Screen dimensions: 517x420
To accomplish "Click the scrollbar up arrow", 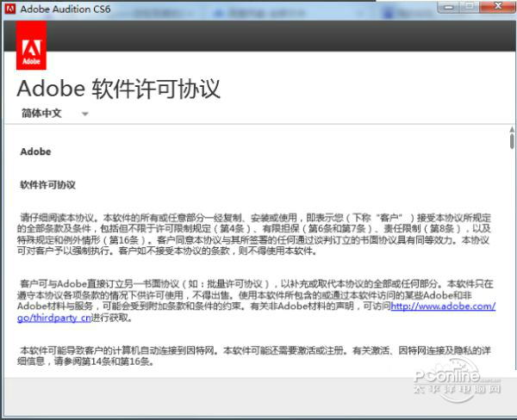I will pyautogui.click(x=512, y=129).
